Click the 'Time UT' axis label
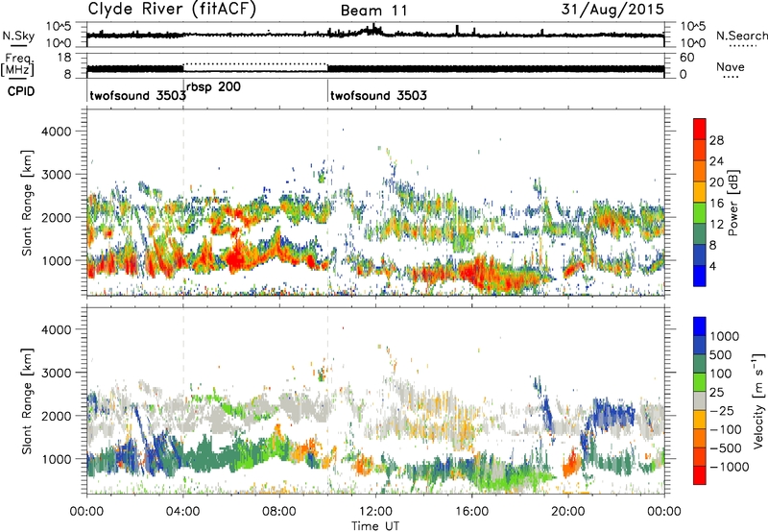 [375, 526]
